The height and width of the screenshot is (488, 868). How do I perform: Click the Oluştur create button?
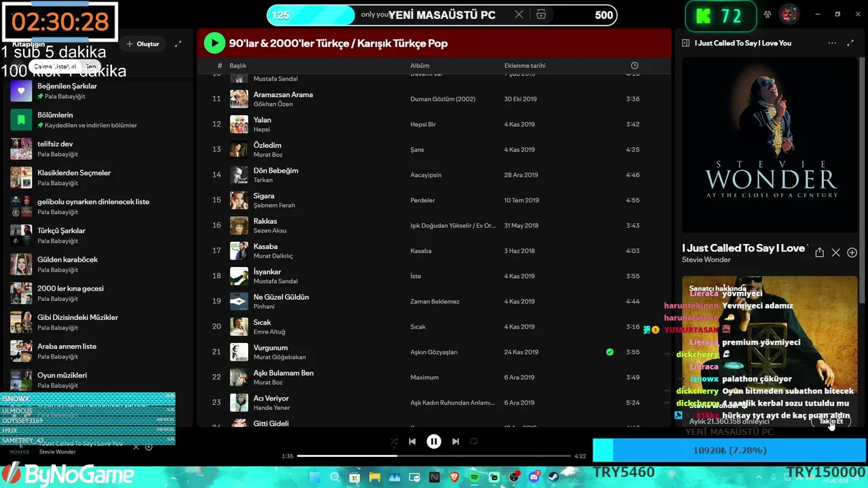click(x=142, y=44)
